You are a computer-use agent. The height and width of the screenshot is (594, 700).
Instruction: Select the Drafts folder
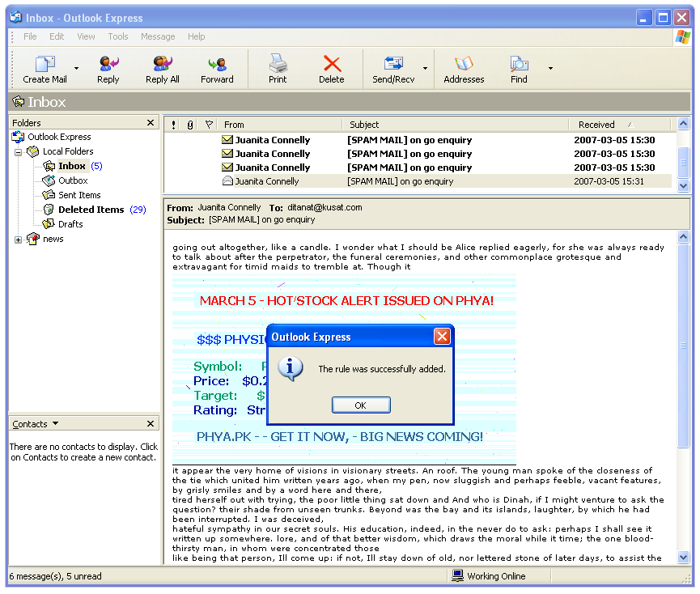coord(70,224)
